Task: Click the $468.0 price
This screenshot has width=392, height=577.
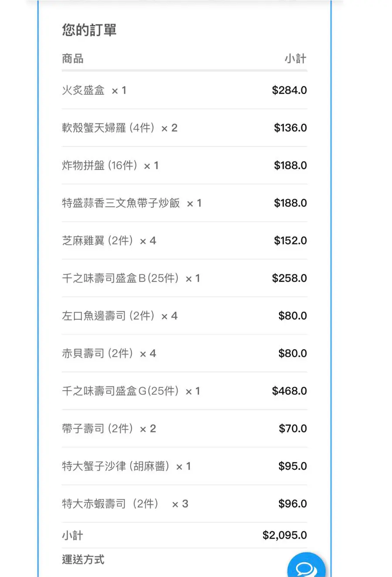Action: pyautogui.click(x=289, y=391)
